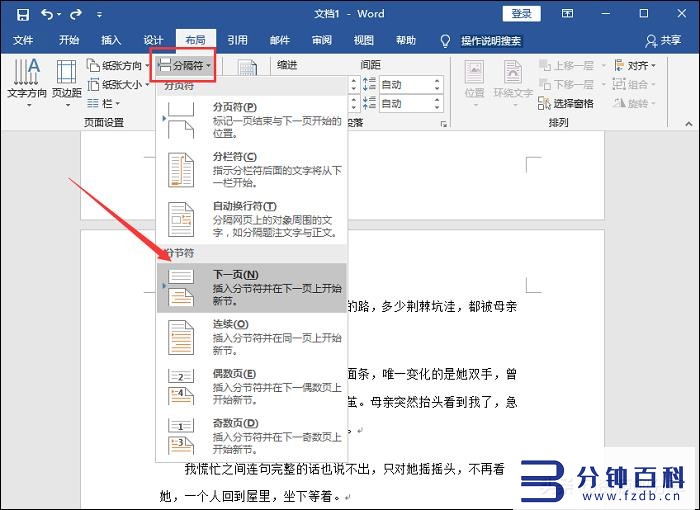700x510 pixels.
Task: Click the text 她,一个人回到屋里,坐下等着
Action: click(250, 496)
